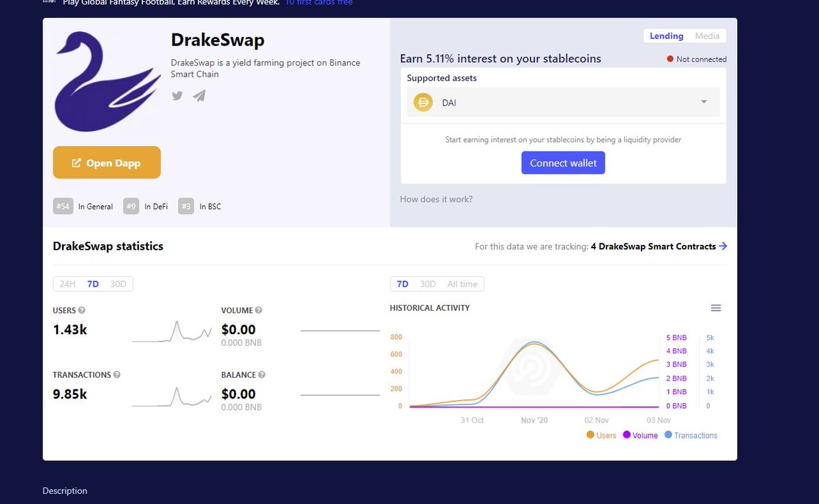819x504 pixels.
Task: Click the help icon next to USERS
Action: [82, 310]
